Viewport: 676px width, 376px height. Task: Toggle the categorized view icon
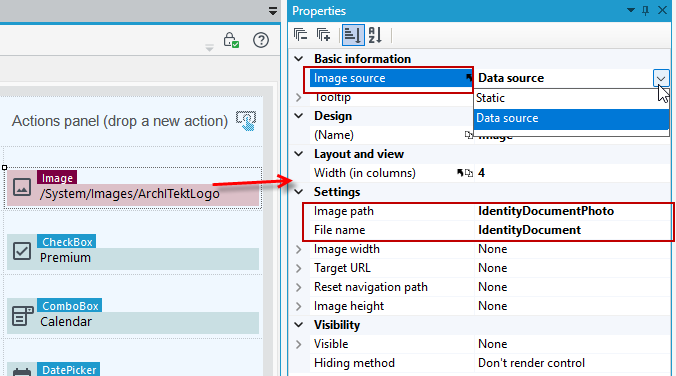coord(352,35)
